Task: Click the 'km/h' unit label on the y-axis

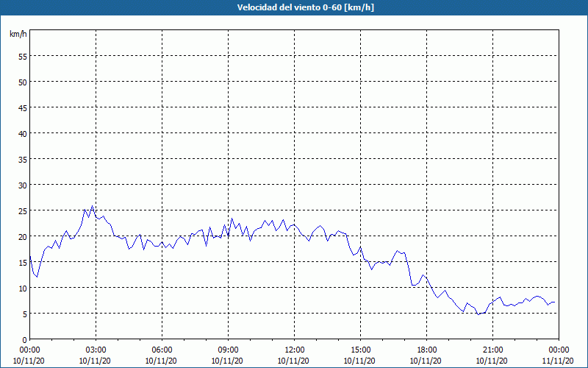Action: 18,34
